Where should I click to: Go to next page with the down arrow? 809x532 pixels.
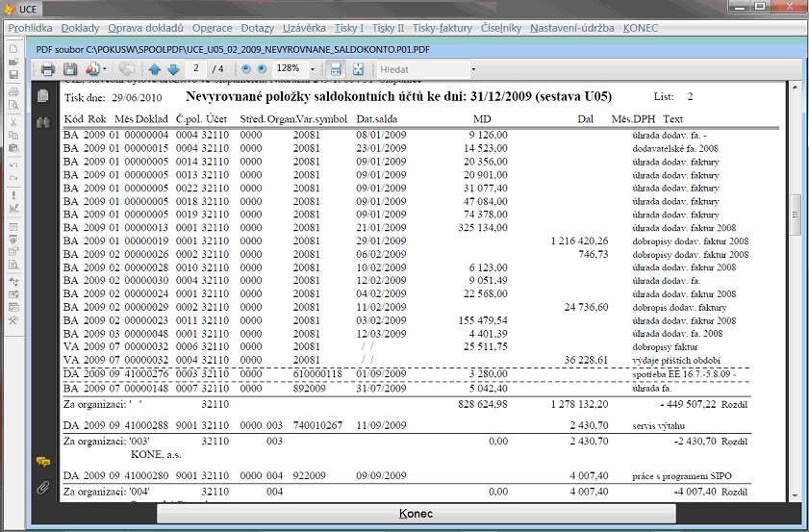tap(173, 69)
